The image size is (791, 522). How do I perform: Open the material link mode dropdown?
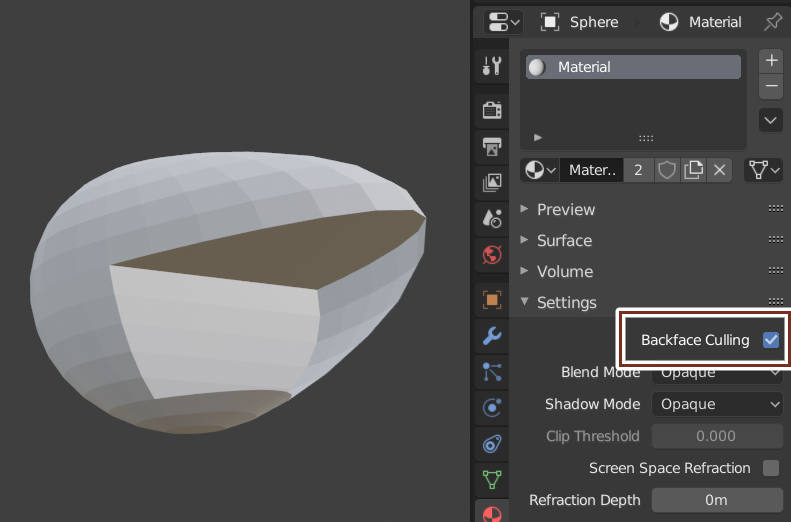tap(763, 170)
